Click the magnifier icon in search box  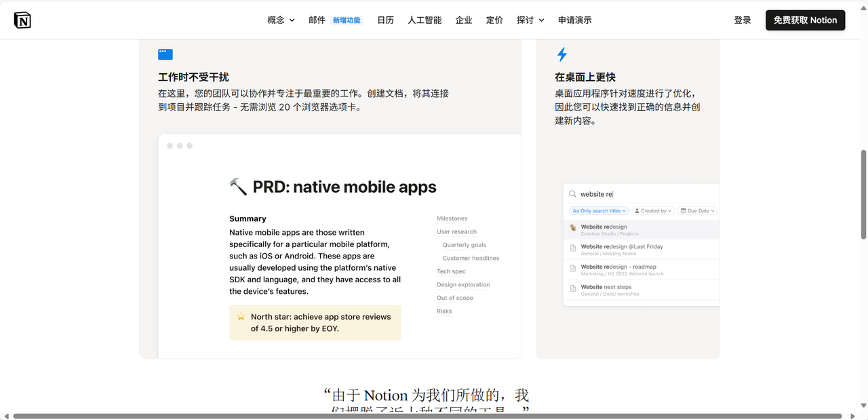573,194
